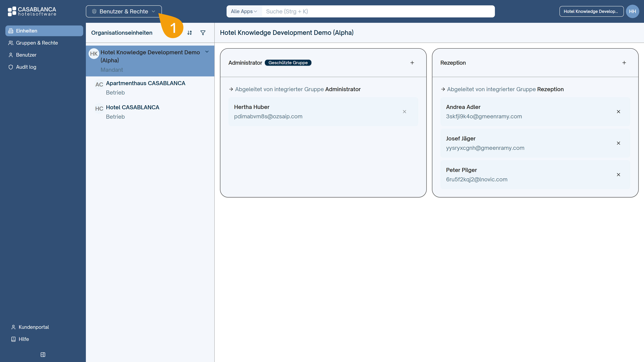Screen dimensions: 644x362
Task: Click the Administrator group title
Action: pyautogui.click(x=245, y=63)
